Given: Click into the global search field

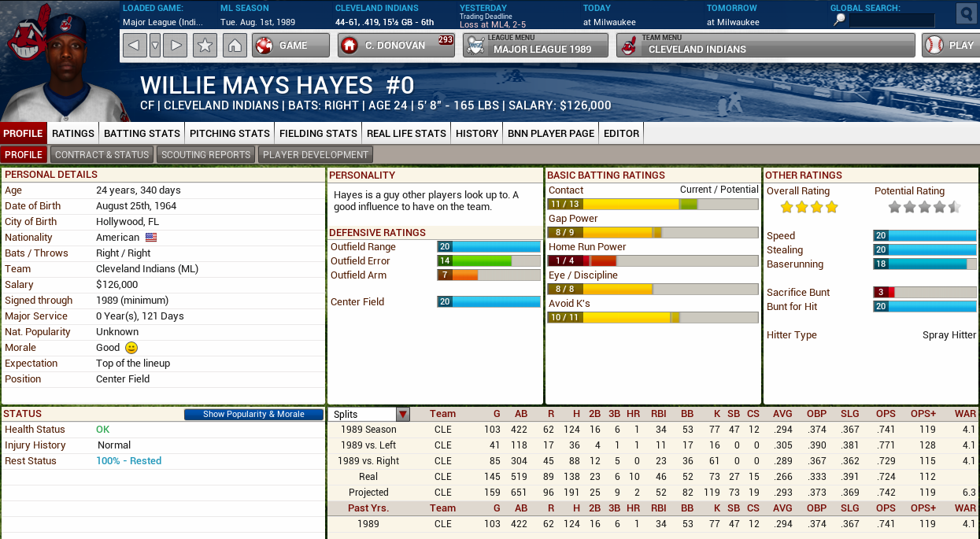Looking at the screenshot, I should coord(892,20).
